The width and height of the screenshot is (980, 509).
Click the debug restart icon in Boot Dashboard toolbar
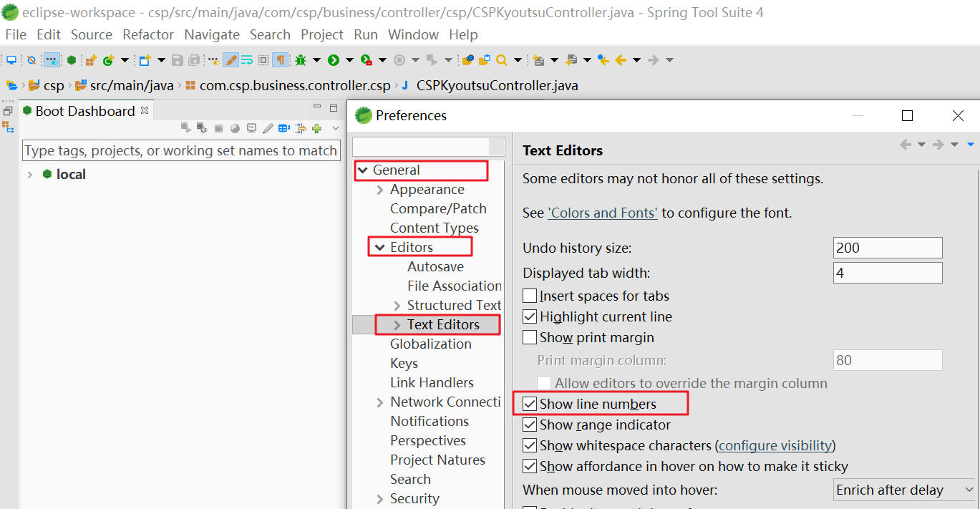coord(202,128)
